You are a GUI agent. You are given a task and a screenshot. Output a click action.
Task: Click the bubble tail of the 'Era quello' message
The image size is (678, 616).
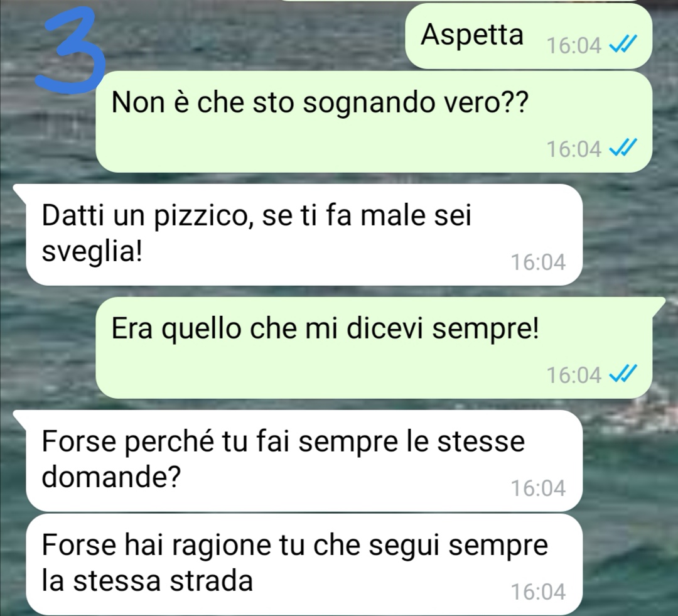point(658,304)
